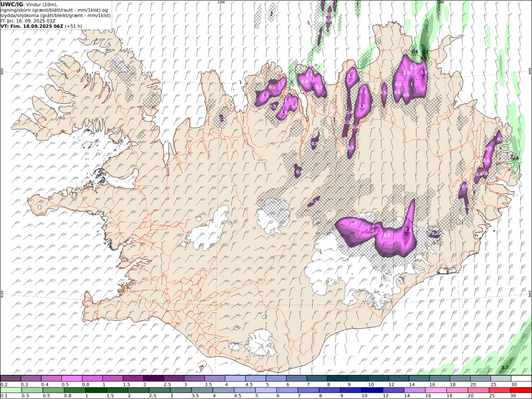This screenshot has height=399, width=532.
Task: Click the light pink swatch at 16 in rain scale
Action: click(436, 390)
